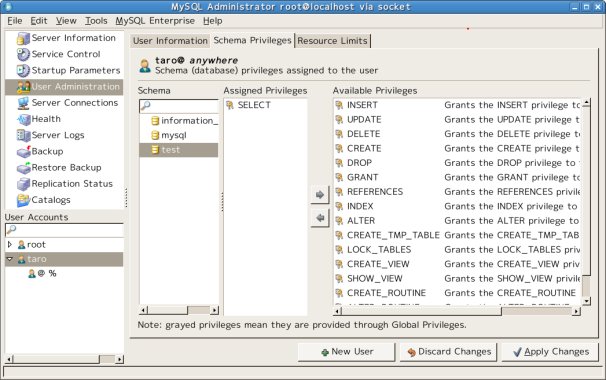Select the CREATE_TMP_TABLE privilege row
606x380 pixels.
pyautogui.click(x=457, y=235)
